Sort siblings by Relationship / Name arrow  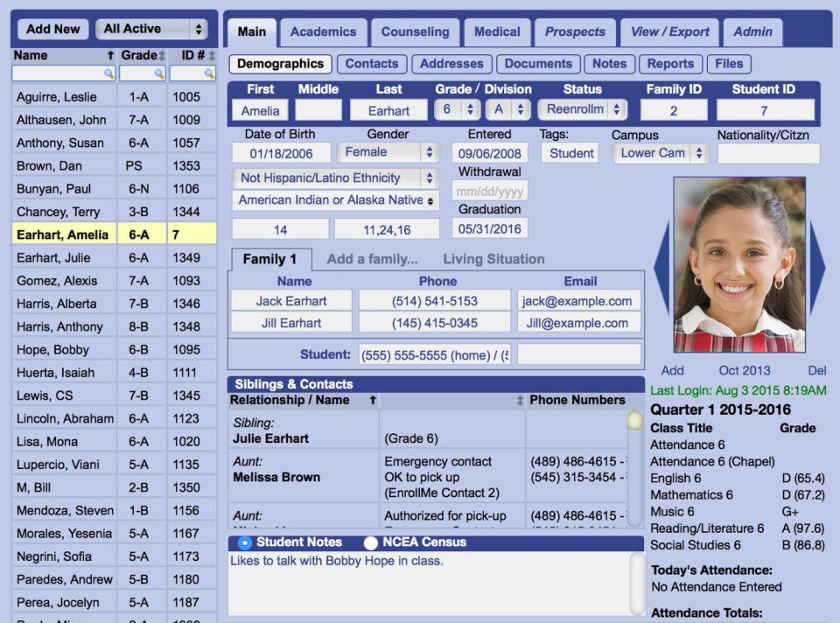click(373, 400)
